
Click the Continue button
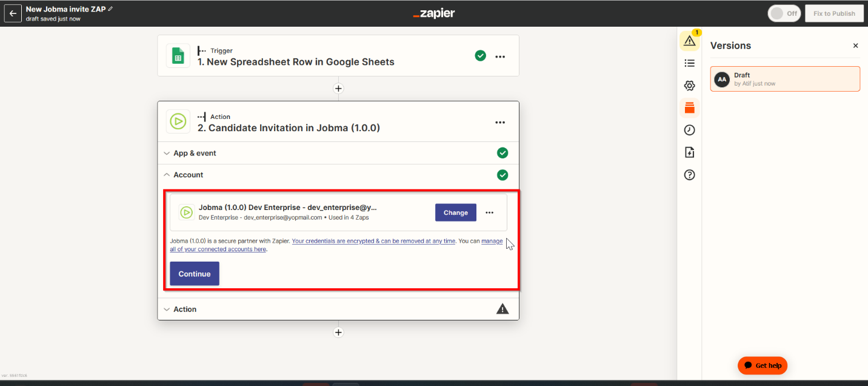pos(195,274)
